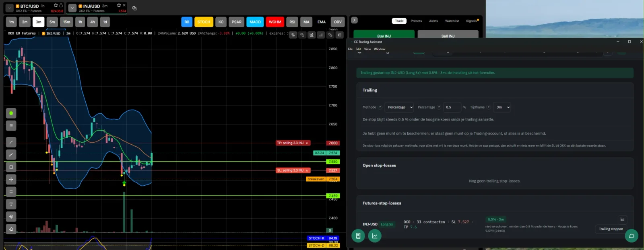
Task: Select the rectangle drawing tool
Action: 11,167
